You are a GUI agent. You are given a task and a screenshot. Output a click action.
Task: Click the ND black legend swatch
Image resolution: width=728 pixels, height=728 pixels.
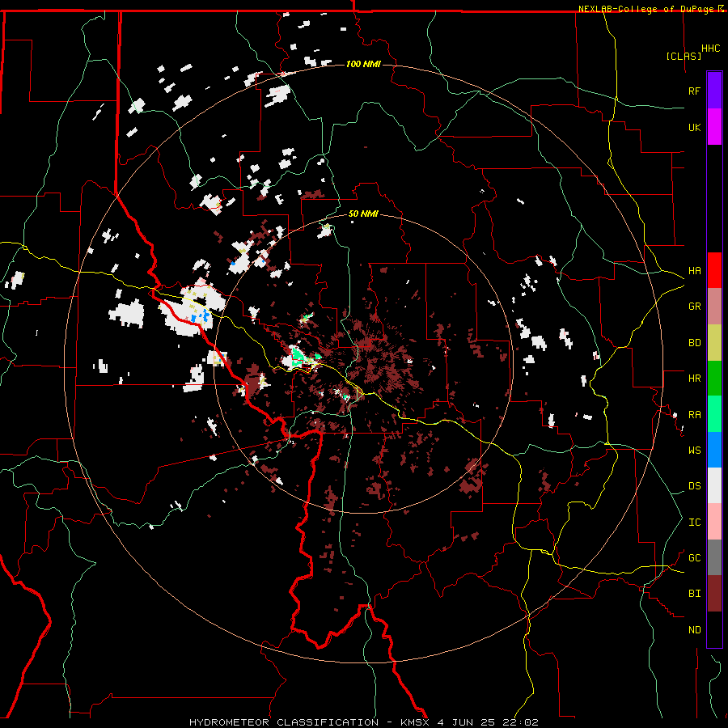[x=714, y=629]
